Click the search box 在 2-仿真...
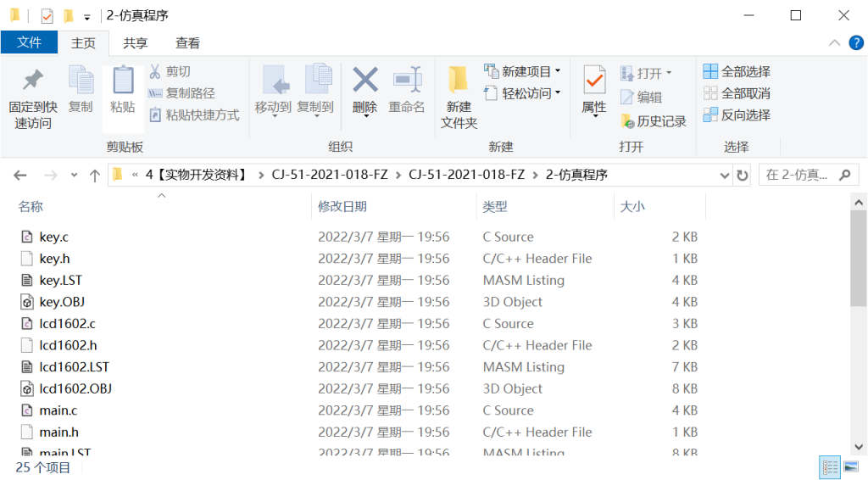This screenshot has width=868, height=480. pos(808,176)
